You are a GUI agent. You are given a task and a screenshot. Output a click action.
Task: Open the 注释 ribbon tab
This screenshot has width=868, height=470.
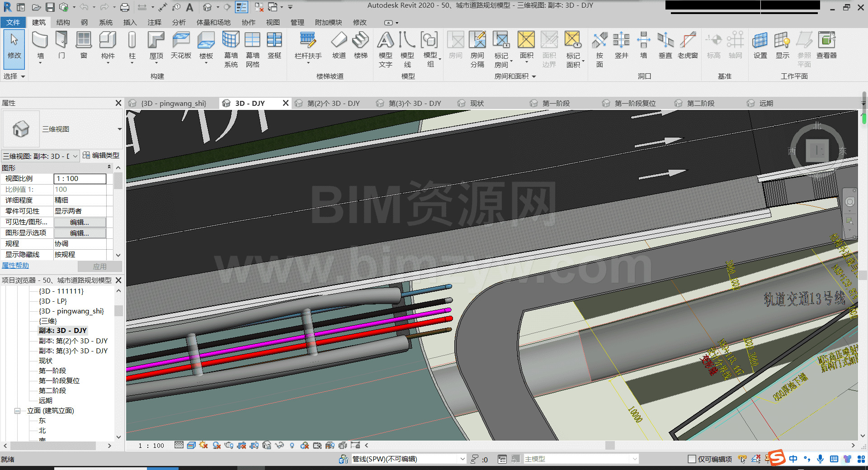(154, 22)
